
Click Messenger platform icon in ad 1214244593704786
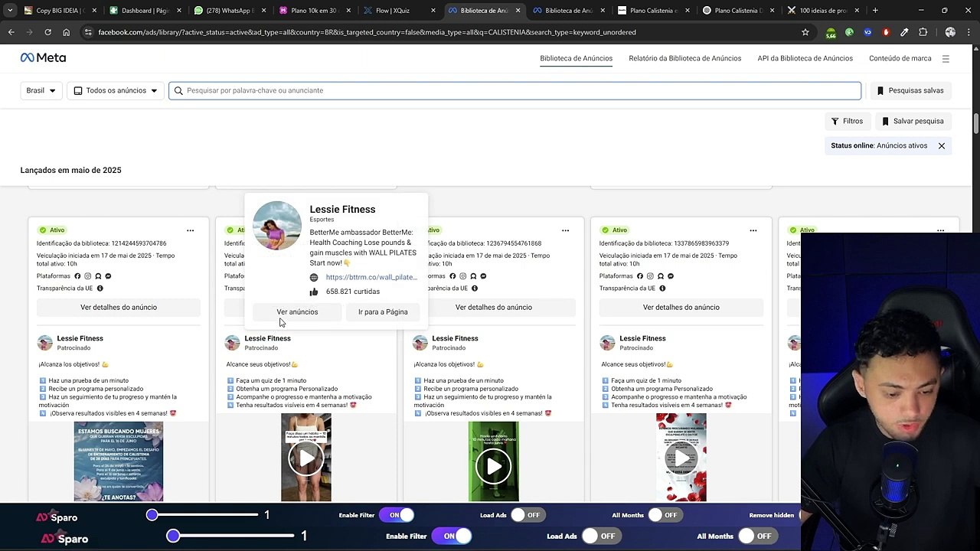point(108,275)
